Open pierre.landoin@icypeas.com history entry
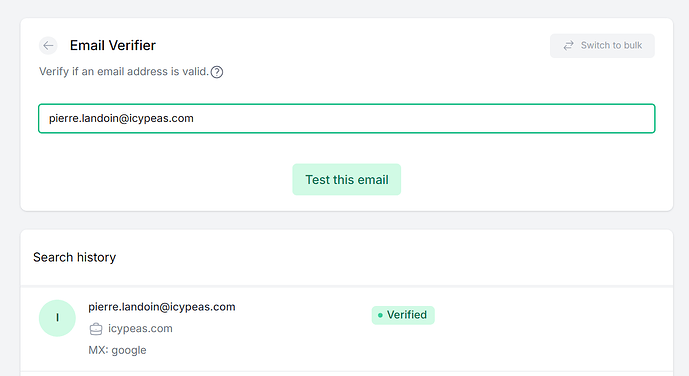This screenshot has width=689, height=376. [x=162, y=307]
